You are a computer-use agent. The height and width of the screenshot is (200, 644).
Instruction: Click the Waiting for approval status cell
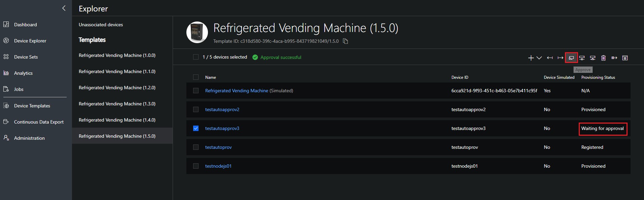click(603, 129)
